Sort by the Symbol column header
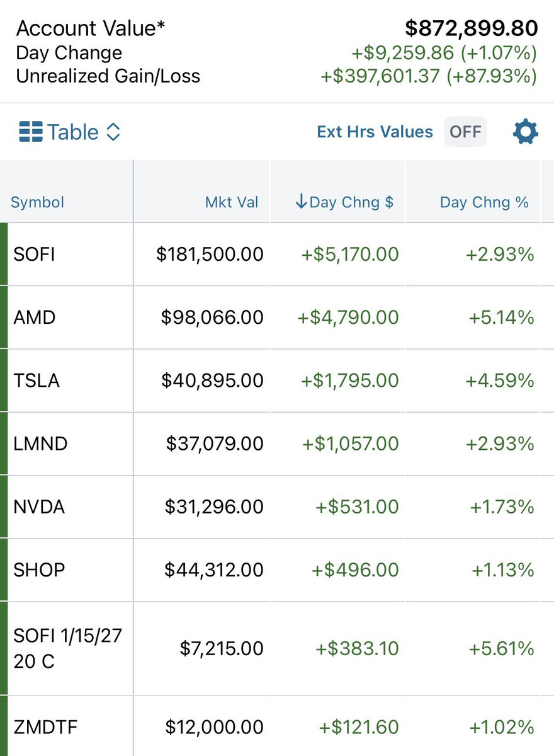 coord(38,202)
